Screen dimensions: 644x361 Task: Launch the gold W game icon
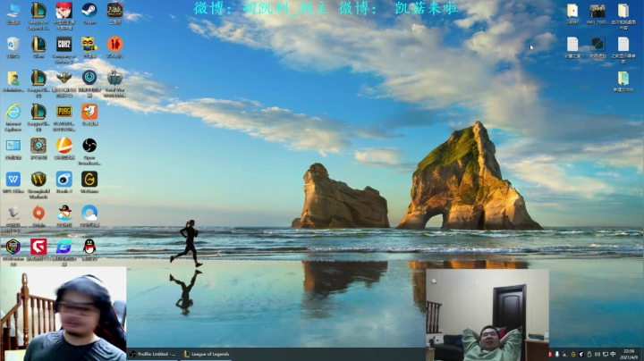pyautogui.click(x=38, y=180)
